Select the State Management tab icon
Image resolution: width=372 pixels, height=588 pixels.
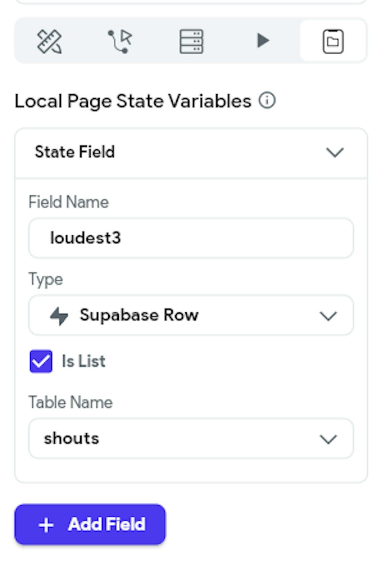pyautogui.click(x=333, y=41)
